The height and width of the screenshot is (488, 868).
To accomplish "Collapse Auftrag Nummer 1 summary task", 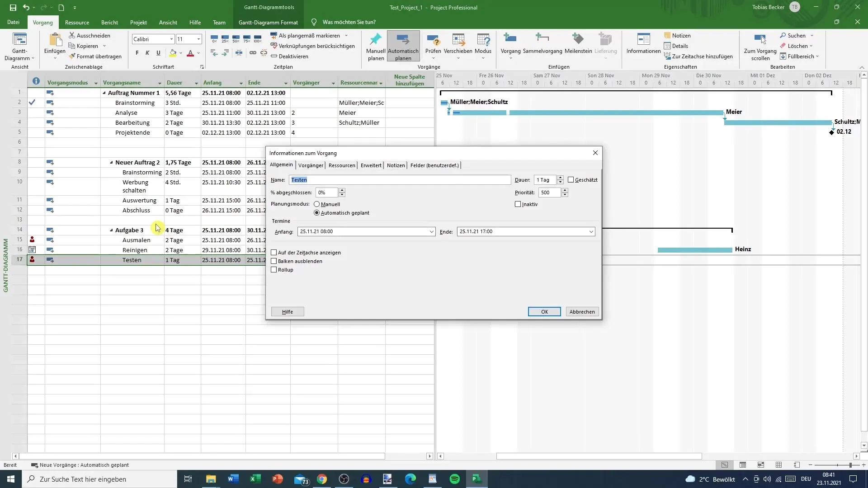I will (104, 93).
